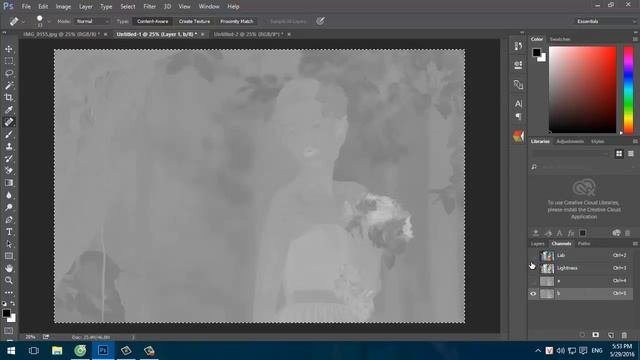Select the Path Selection tool
Screen dimensions: 640x360
pyautogui.click(x=9, y=244)
